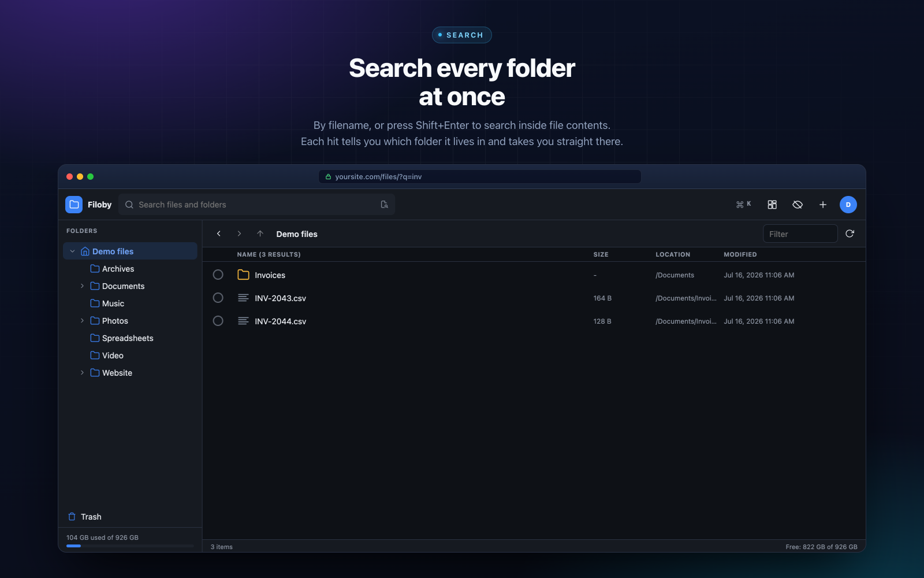Click the Search files and folders field
The image size is (924, 578).
tap(256, 205)
